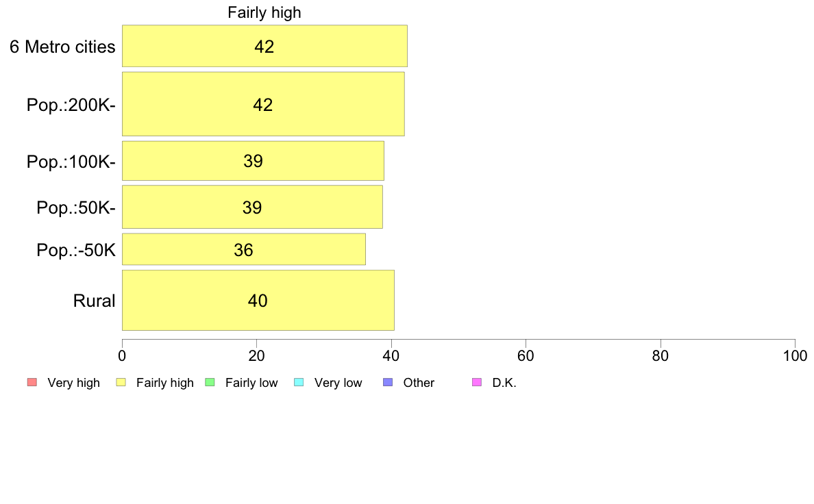This screenshot has width=814, height=504.
Task: Click the 6 Metro cities axis label
Action: coord(62,47)
